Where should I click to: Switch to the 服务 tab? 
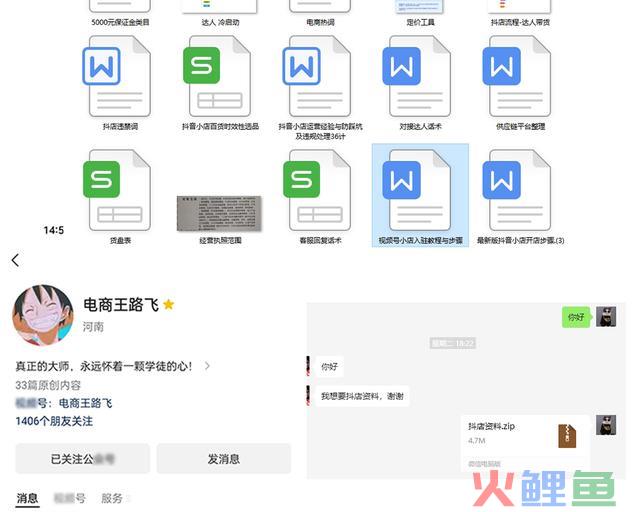click(x=112, y=498)
